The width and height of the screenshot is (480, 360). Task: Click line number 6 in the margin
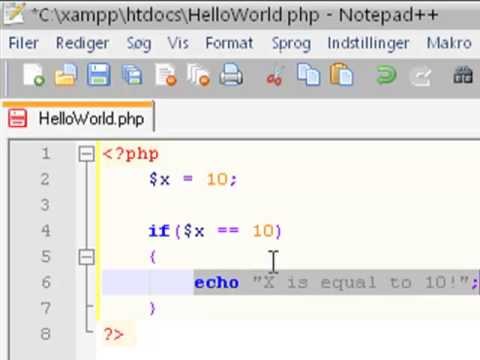pyautogui.click(x=46, y=282)
